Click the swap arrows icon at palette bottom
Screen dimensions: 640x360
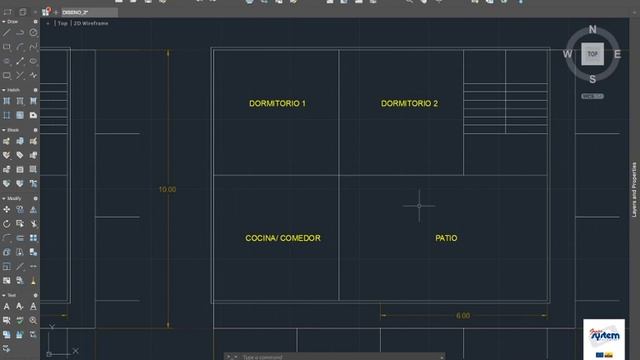(x=6, y=349)
